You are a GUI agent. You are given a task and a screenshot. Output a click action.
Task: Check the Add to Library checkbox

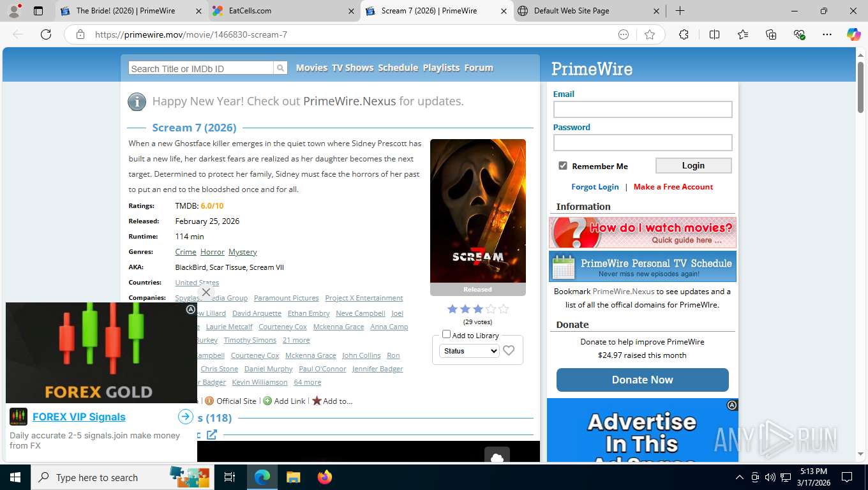point(446,334)
